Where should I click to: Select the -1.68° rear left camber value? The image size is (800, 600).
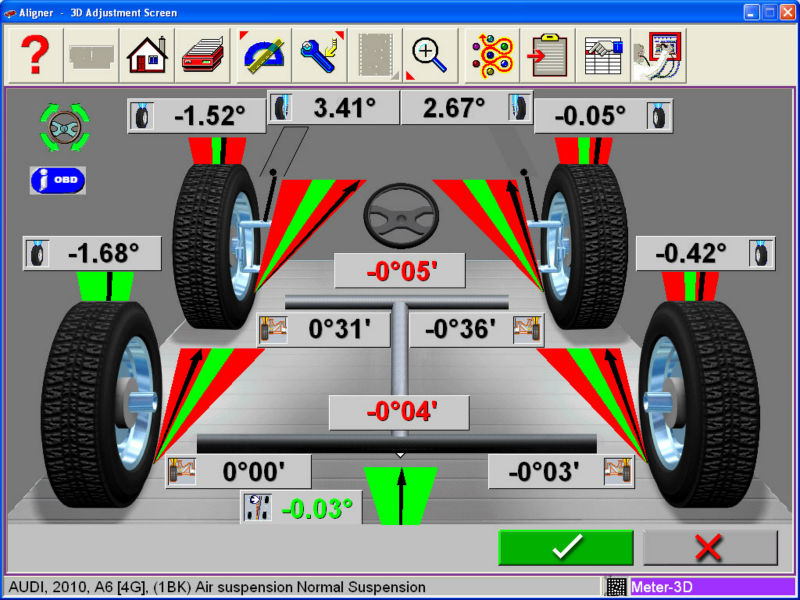point(104,254)
